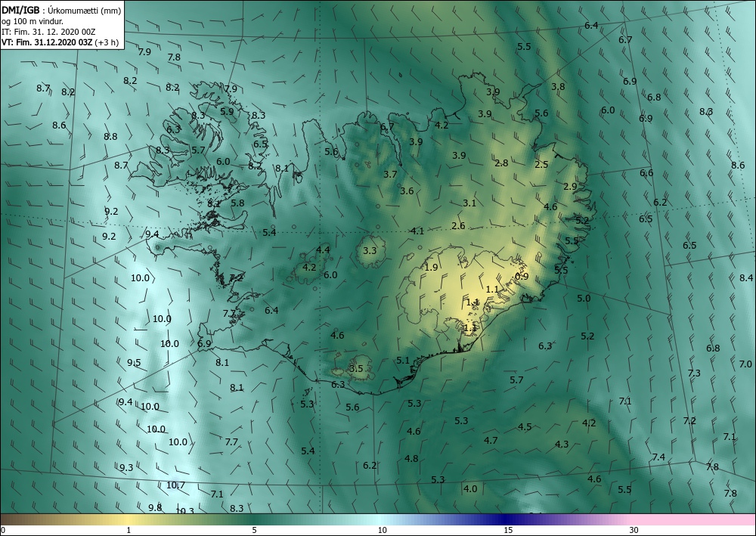Click the 9.8 value on the map

click(x=155, y=507)
